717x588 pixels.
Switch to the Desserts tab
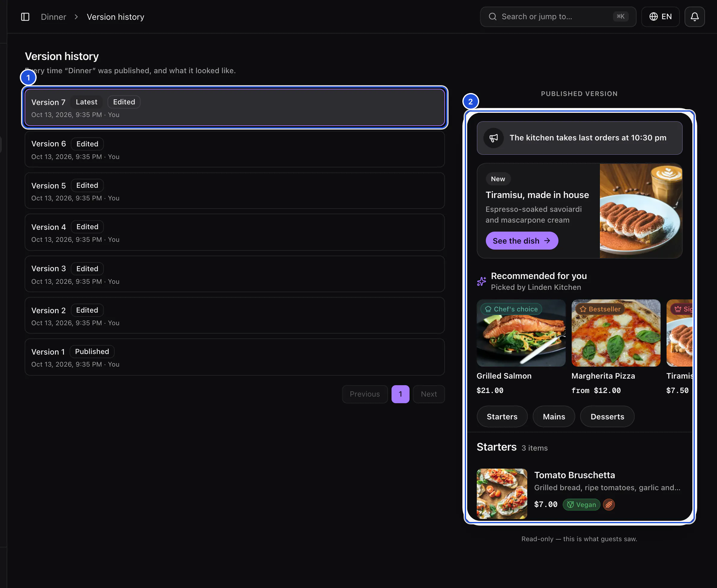coord(607,417)
